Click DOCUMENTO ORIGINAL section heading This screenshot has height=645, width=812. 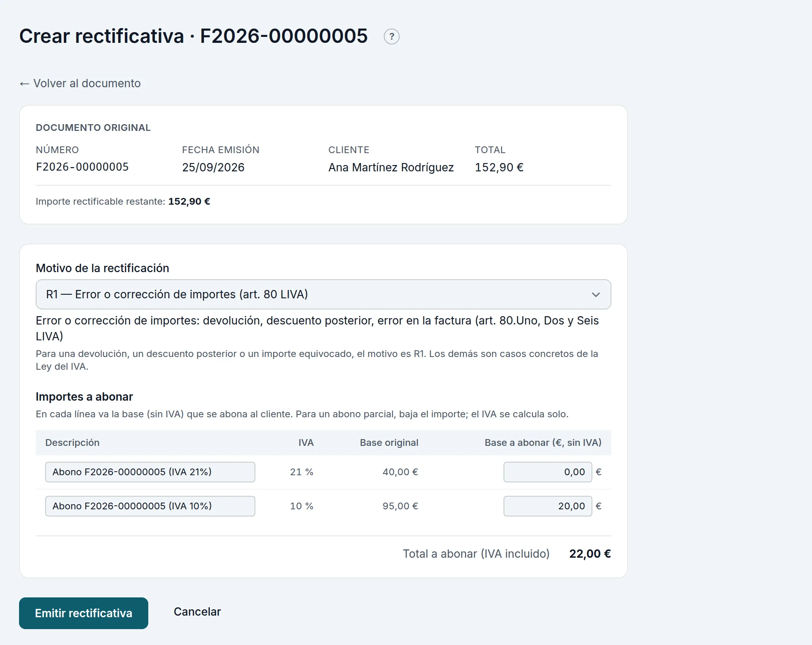(93, 128)
